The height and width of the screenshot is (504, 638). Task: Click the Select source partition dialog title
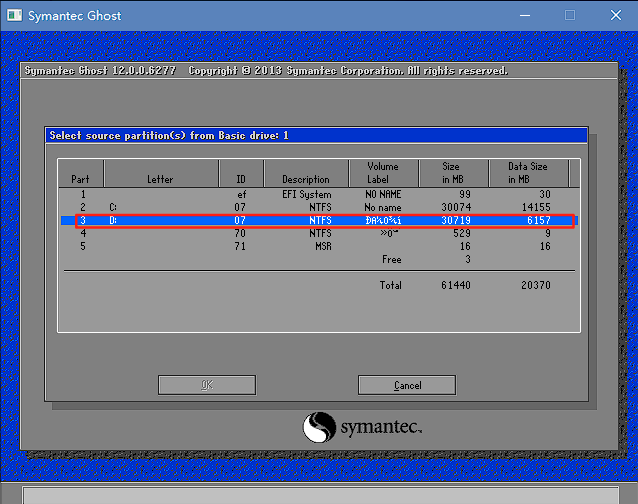point(168,135)
